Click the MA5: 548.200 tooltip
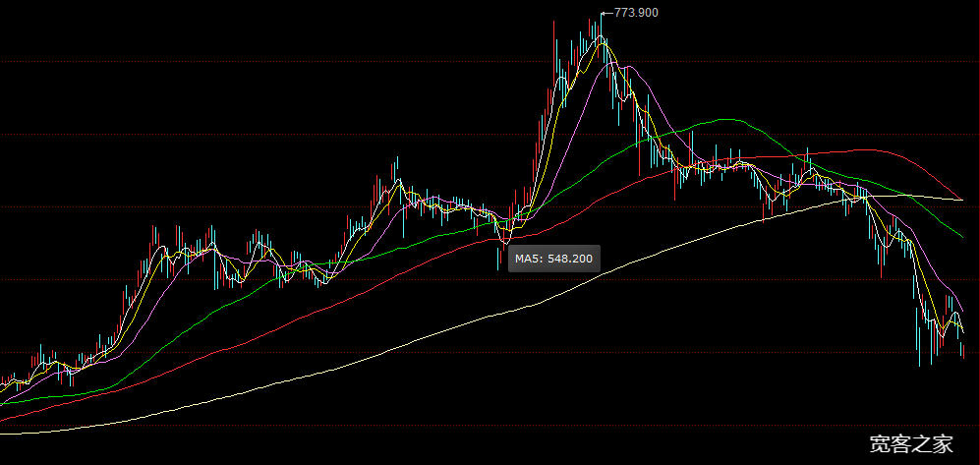Viewport: 980px width, 465px height. click(x=553, y=259)
